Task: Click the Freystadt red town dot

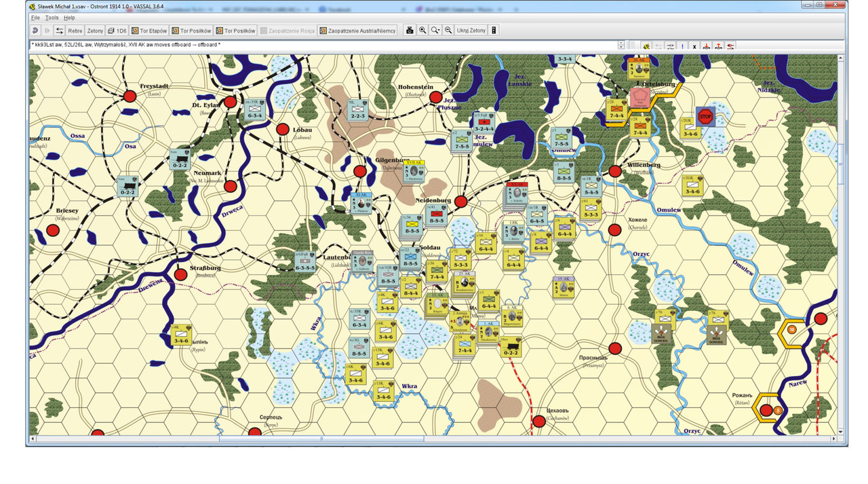Action: (x=130, y=96)
